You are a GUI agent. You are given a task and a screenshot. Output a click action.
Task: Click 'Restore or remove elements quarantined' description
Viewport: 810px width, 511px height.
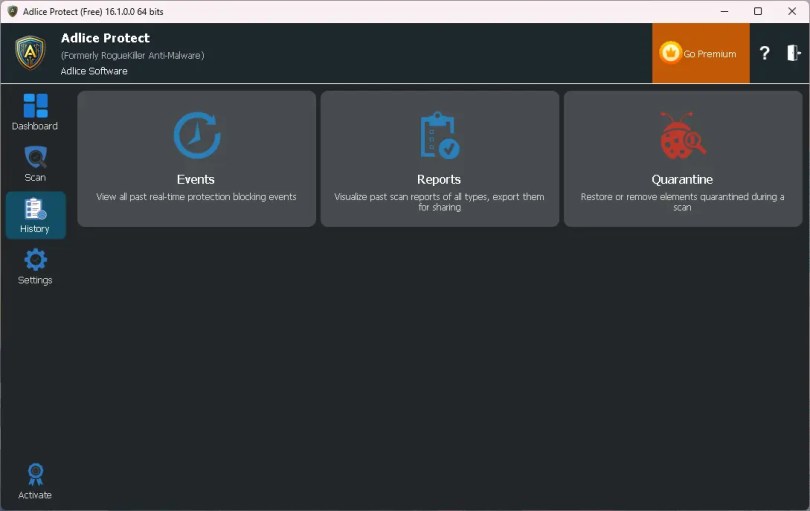point(682,202)
